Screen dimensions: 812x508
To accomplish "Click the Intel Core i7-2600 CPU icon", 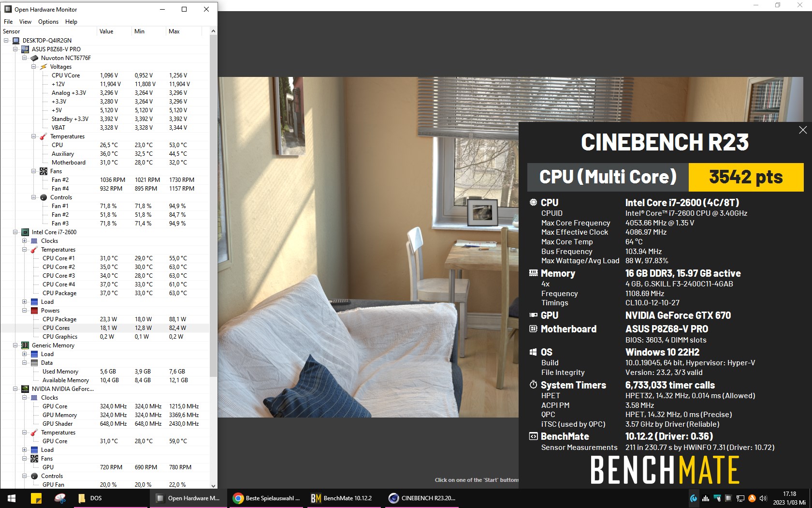I will pos(25,232).
